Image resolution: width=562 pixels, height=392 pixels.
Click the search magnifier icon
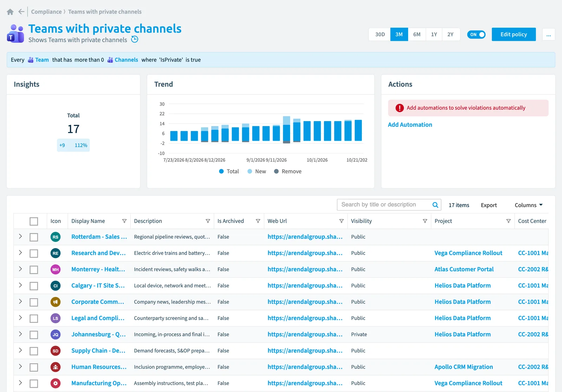click(x=435, y=205)
